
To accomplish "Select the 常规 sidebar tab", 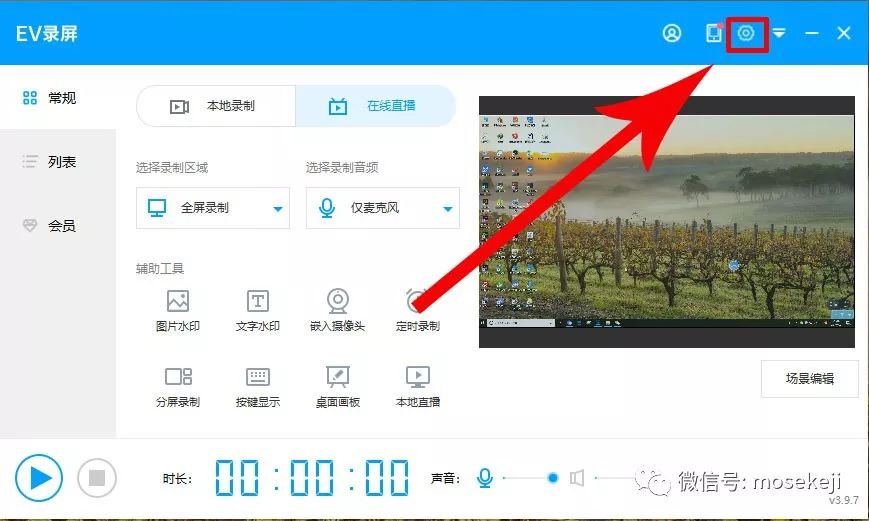I will tap(58, 98).
